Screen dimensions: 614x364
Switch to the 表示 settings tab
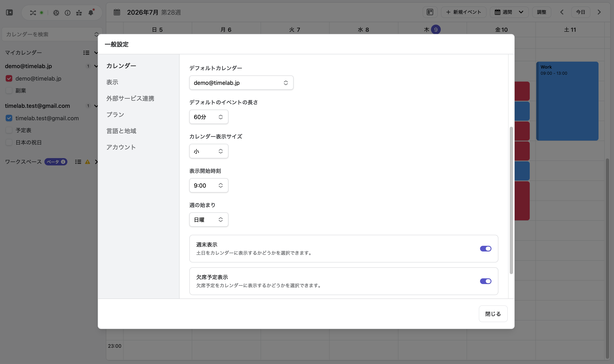pyautogui.click(x=112, y=82)
